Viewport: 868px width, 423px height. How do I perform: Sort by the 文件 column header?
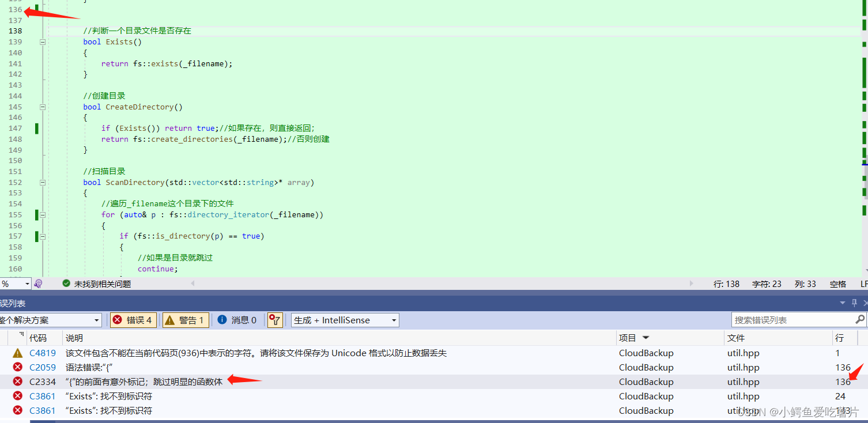[x=736, y=338]
